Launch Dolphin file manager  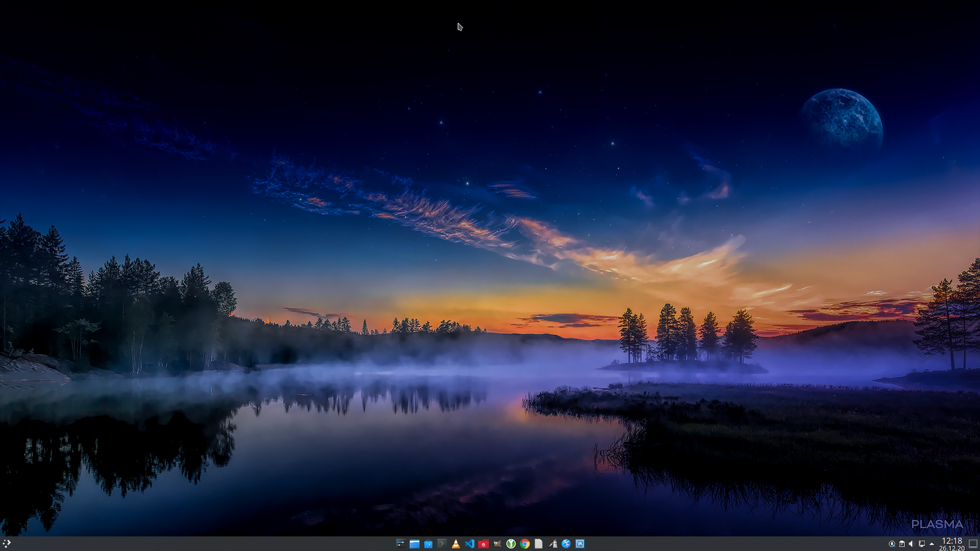point(414,543)
